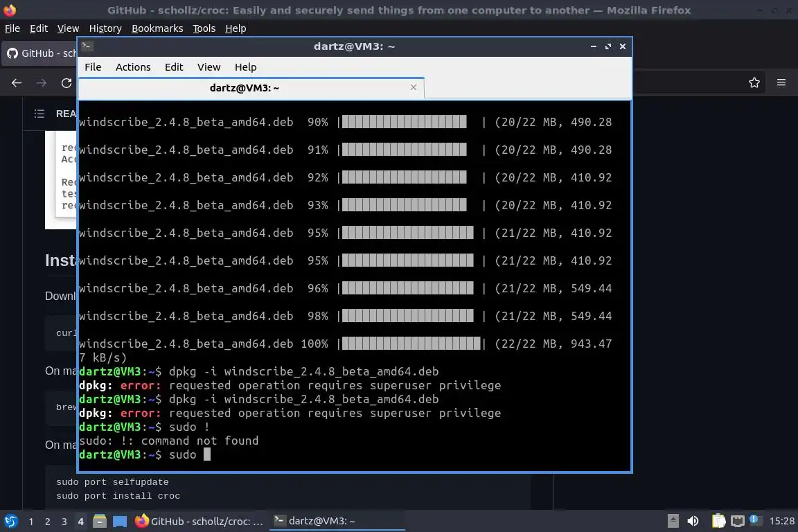
Task: Minimize the terminal window
Action: 594,46
